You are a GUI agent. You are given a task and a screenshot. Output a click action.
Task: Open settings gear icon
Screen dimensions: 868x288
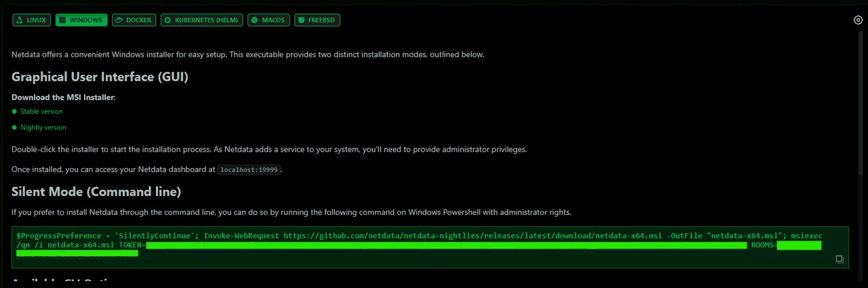click(x=858, y=20)
